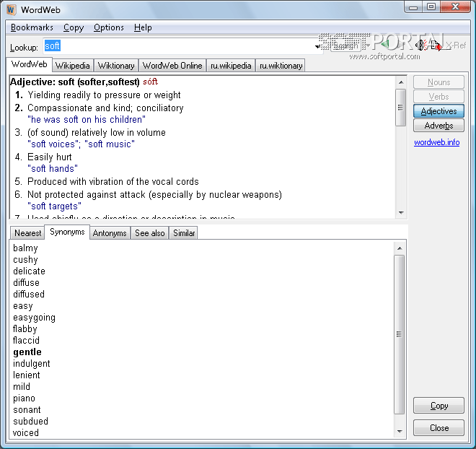Click the synonym "easy"
This screenshot has height=449, width=476.
[23, 306]
